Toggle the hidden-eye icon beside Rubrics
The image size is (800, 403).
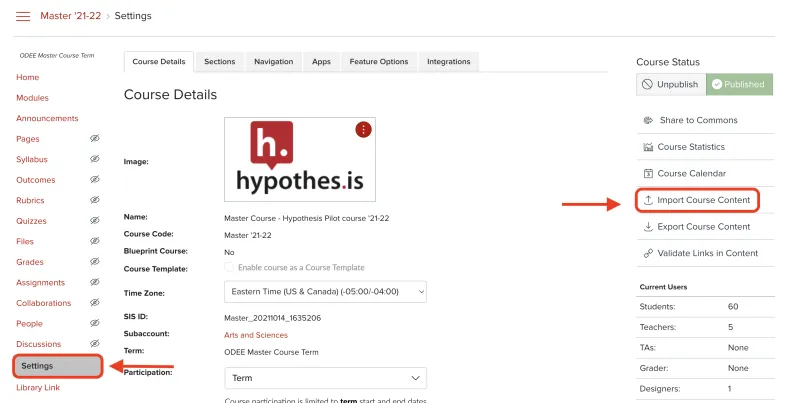pos(95,200)
